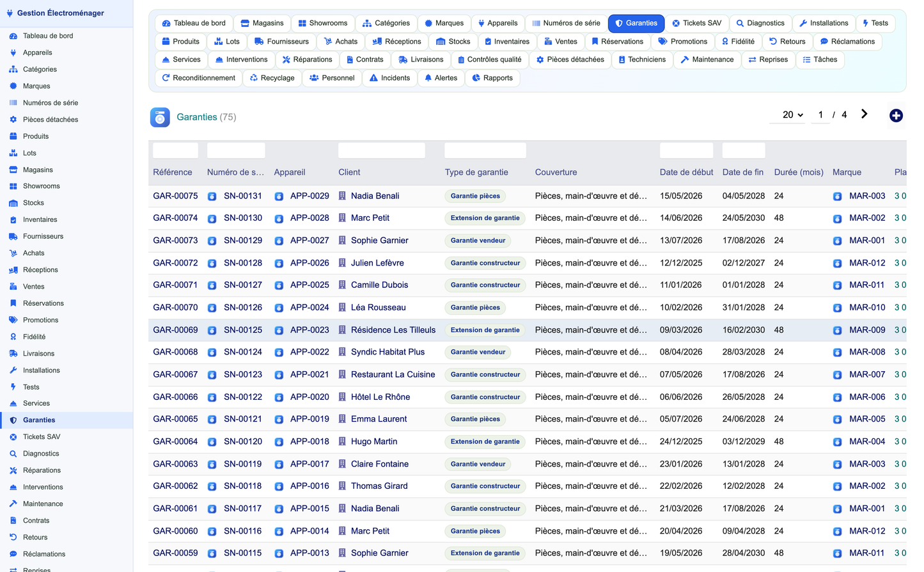The image size is (924, 572).
Task: Click Numéros de série barcode icon in sidebar
Action: tap(13, 102)
